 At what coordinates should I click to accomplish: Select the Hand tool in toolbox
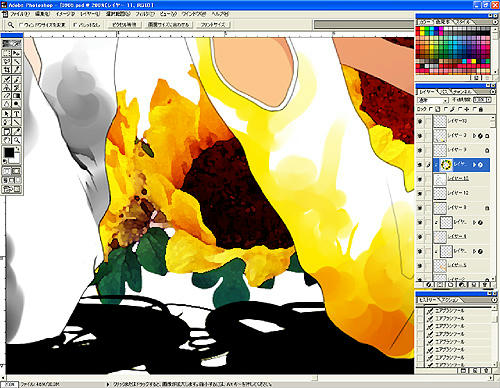[x=7, y=140]
